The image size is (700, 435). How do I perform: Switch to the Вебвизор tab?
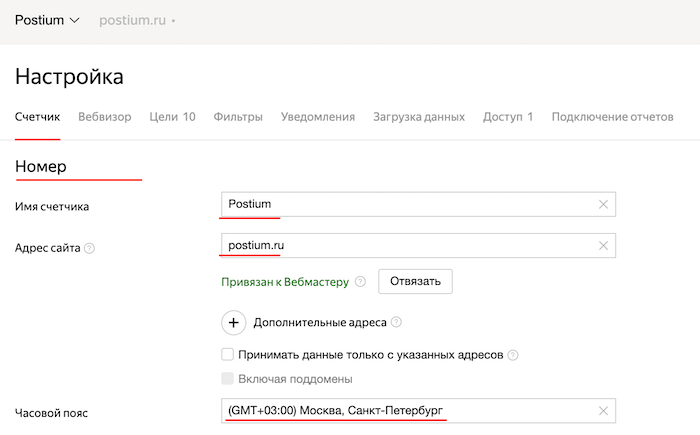click(x=104, y=117)
